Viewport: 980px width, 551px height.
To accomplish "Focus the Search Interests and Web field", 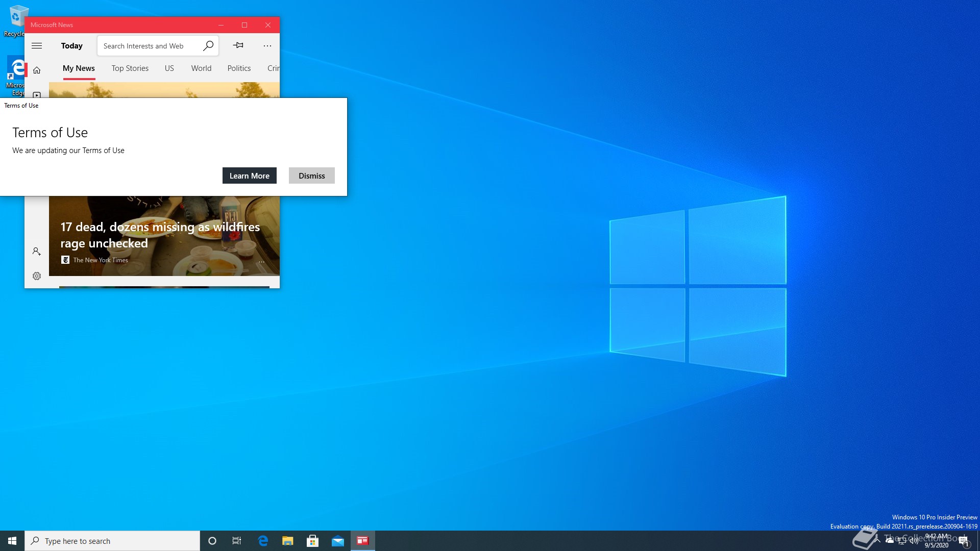I will click(158, 46).
